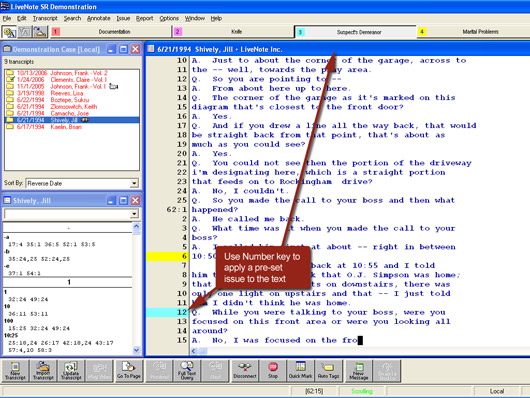Open the Auto Tags tool
Screen dimensions: 530x398
pyautogui.click(x=328, y=371)
